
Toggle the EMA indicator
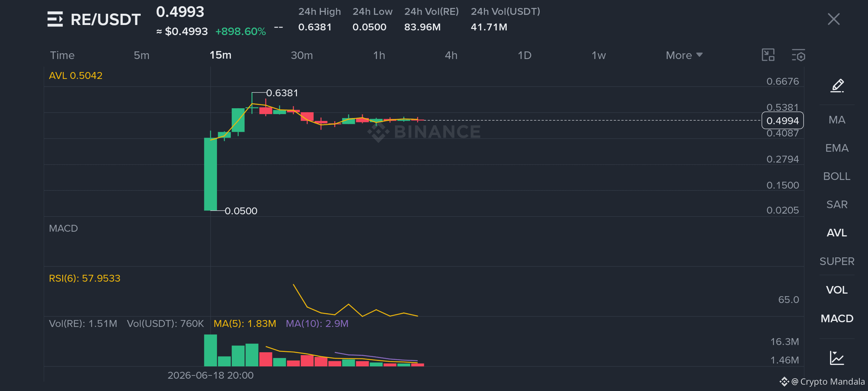tap(837, 148)
